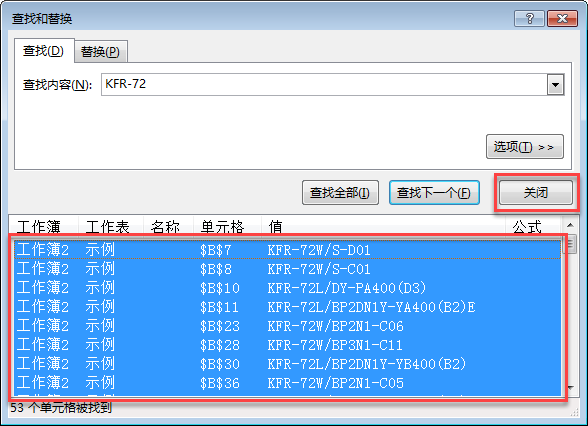Viewport: 588px width, 426px height.
Task: Click cell reference $B$10
Action: click(219, 288)
